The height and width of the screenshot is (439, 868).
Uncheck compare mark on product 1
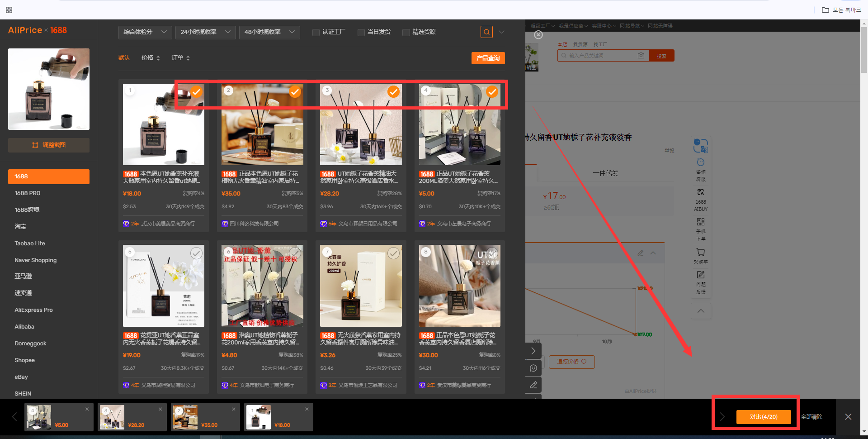point(196,92)
